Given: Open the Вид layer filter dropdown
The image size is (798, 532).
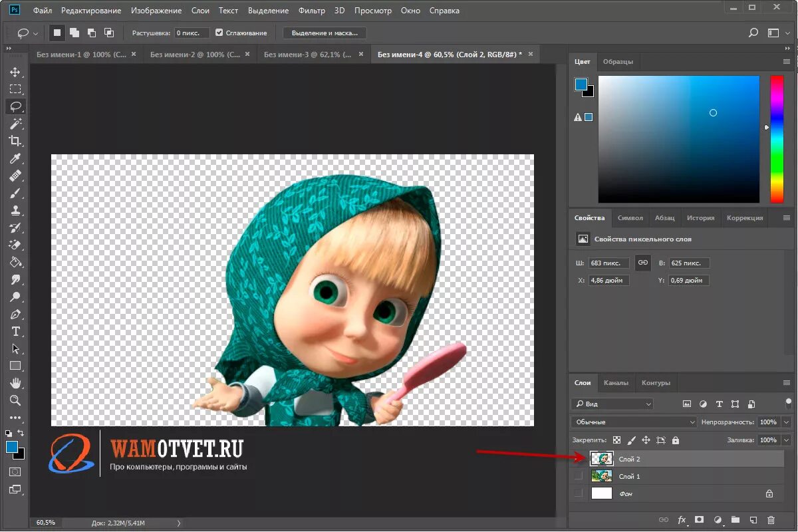Looking at the screenshot, I should (x=612, y=404).
